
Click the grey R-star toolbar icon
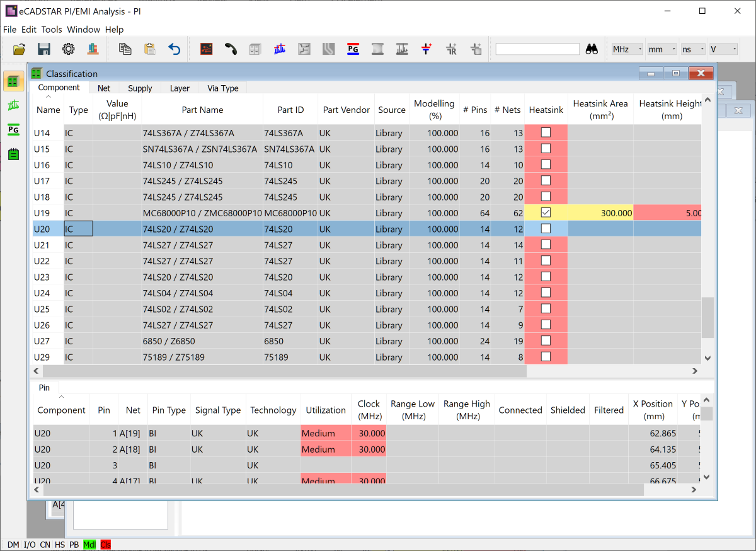(x=451, y=49)
